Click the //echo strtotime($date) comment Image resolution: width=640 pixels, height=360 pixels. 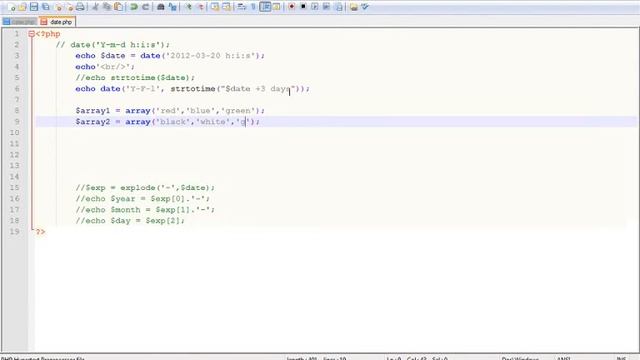pyautogui.click(x=135, y=78)
